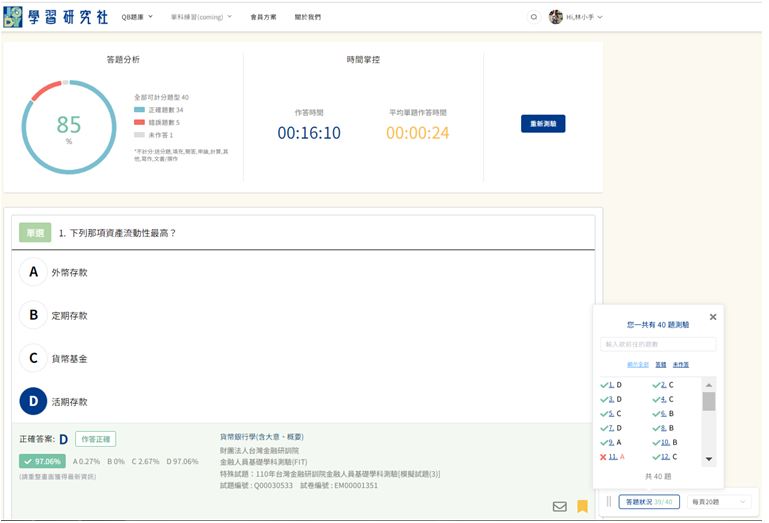769x523 pixels.
Task: Bookmark the question with yellow bookmark icon
Action: point(582,507)
